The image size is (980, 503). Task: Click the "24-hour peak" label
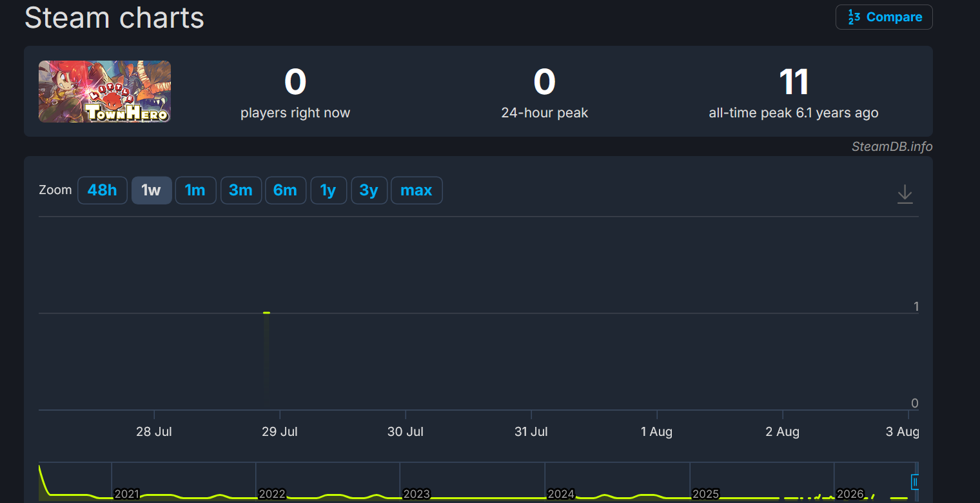545,113
